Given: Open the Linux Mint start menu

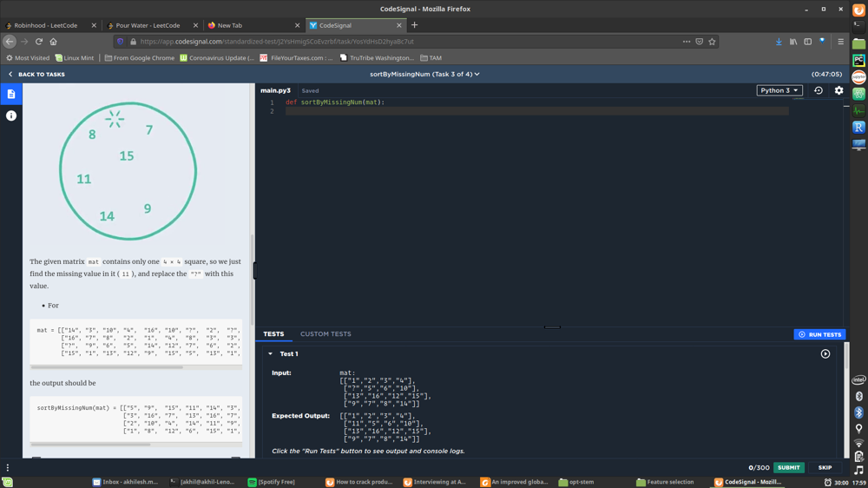Looking at the screenshot, I should click(7, 483).
